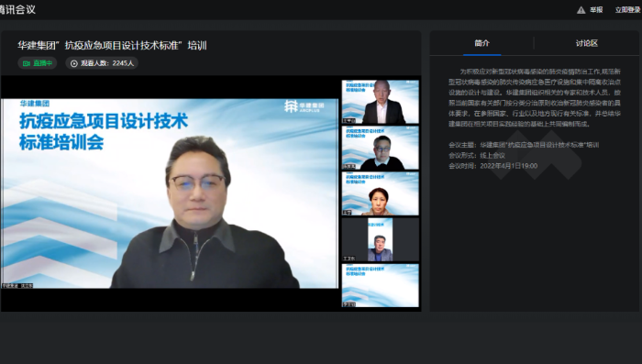Click the main speaker video area

(170, 193)
